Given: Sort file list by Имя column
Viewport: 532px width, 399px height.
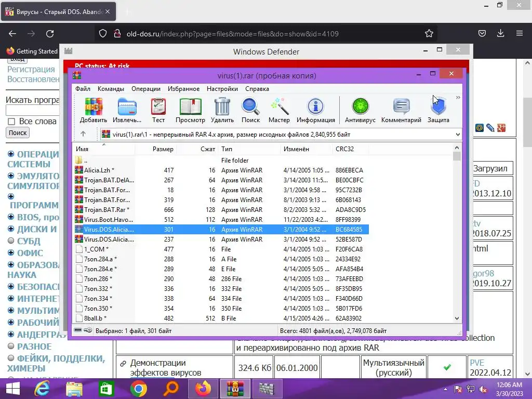Looking at the screenshot, I should coord(104,149).
